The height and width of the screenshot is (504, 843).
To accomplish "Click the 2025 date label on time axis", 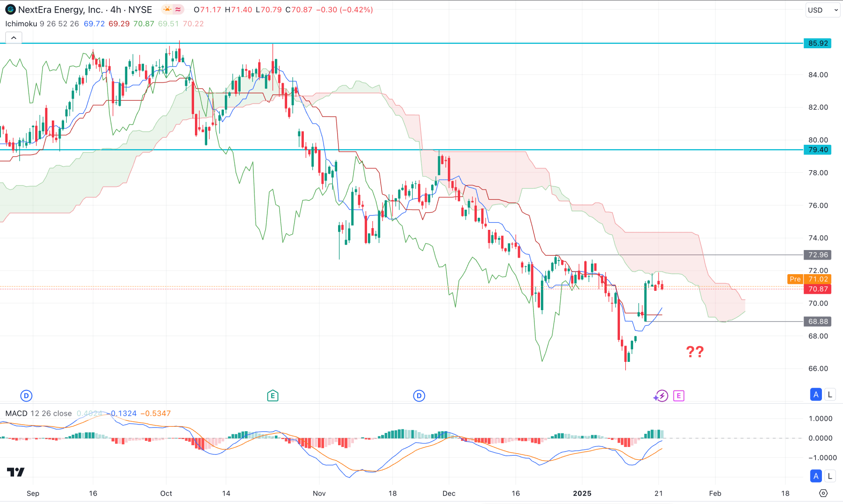I will 582,493.
